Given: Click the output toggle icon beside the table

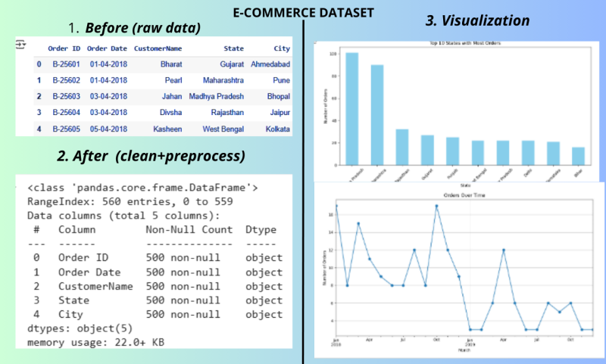Looking at the screenshot, I should (20, 45).
